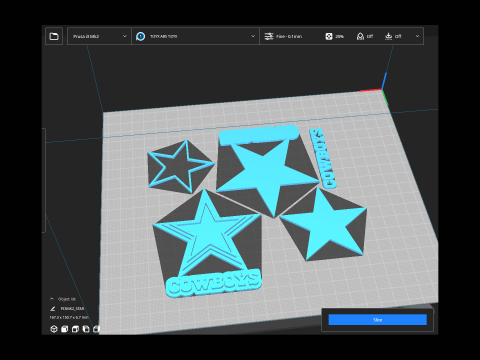Viewport: 480px width, 360px height.
Task: Collapse the Object list chevron
Action: 52,299
